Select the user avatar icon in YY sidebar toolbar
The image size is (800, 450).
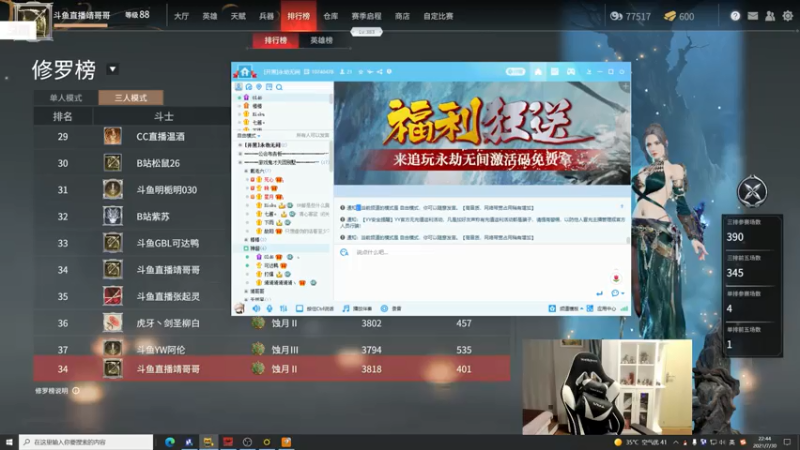[238, 87]
